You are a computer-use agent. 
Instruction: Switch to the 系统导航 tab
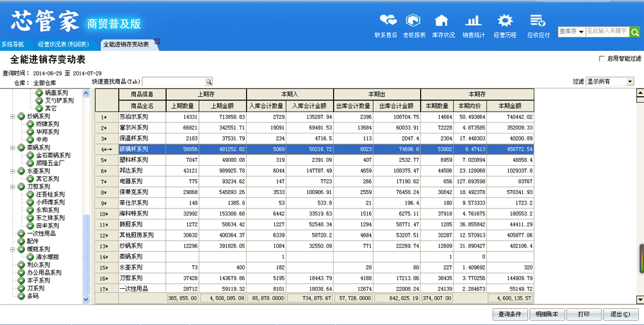click(12, 44)
